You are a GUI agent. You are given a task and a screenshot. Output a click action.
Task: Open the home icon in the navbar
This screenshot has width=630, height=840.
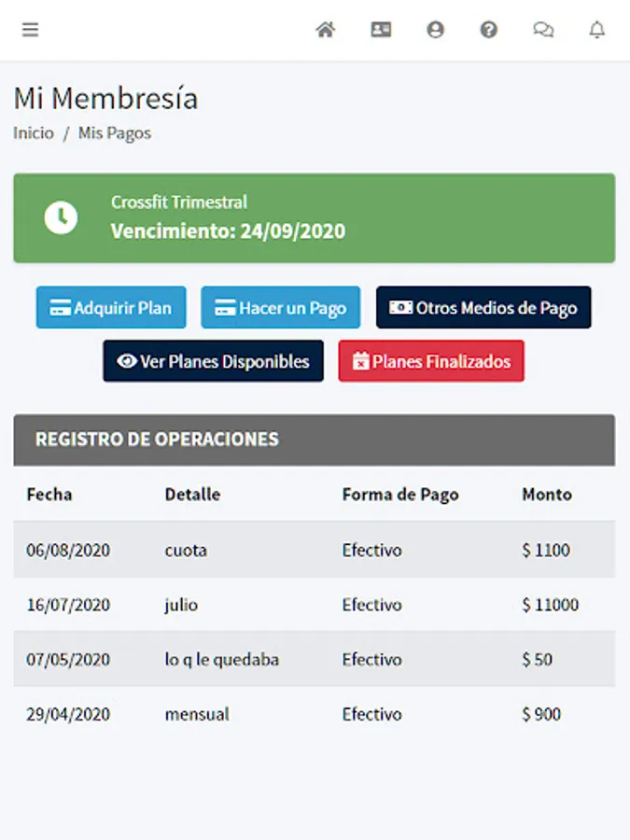[x=325, y=30]
